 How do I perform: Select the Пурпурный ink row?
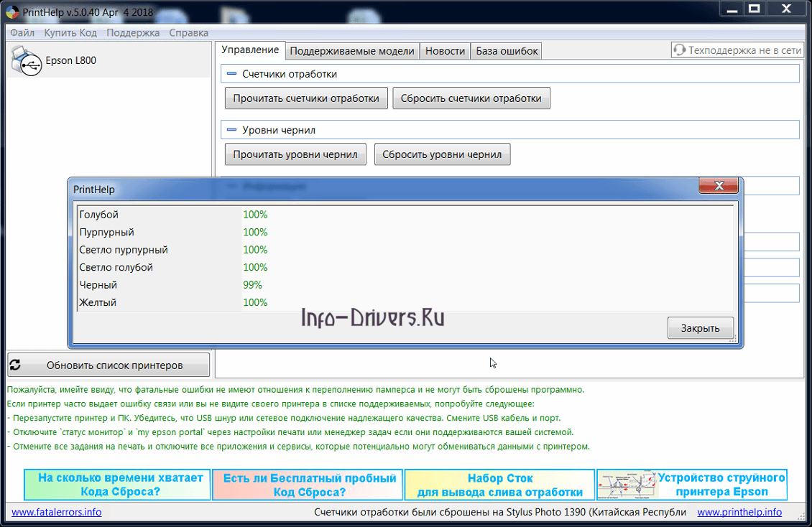click(405, 232)
